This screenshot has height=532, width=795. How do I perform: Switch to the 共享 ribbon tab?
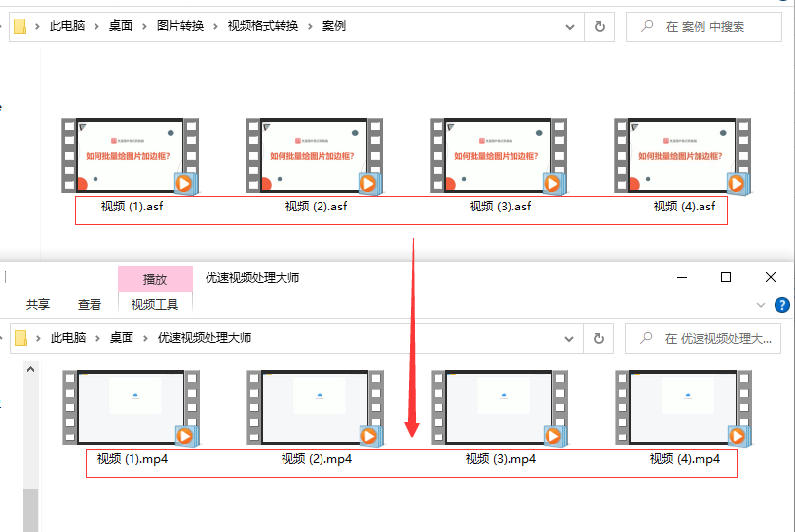click(38, 305)
